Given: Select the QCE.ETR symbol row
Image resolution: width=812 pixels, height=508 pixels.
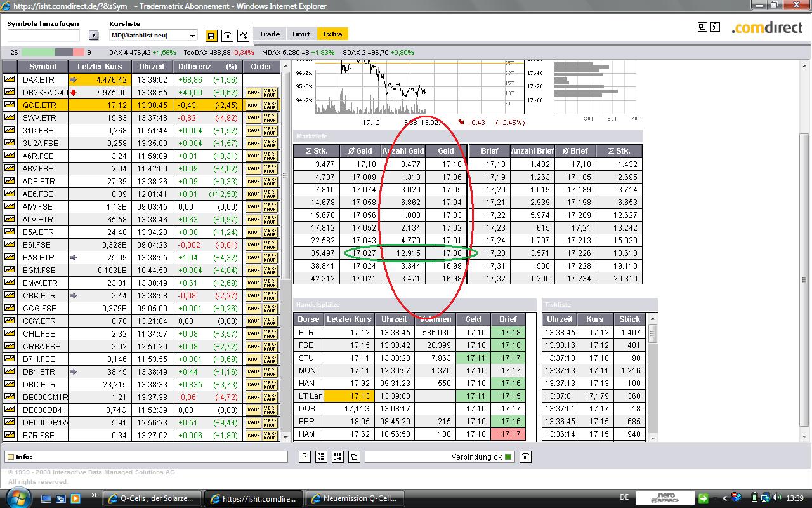Looking at the screenshot, I should pos(141,105).
